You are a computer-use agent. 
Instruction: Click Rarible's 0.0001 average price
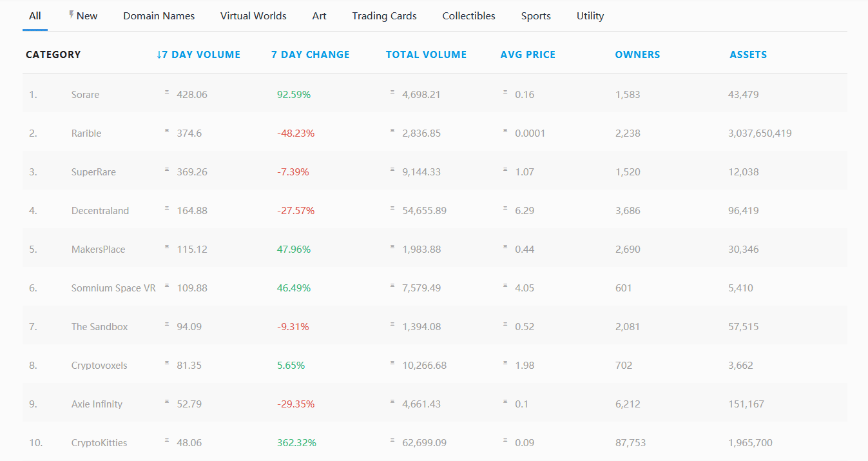pos(530,133)
